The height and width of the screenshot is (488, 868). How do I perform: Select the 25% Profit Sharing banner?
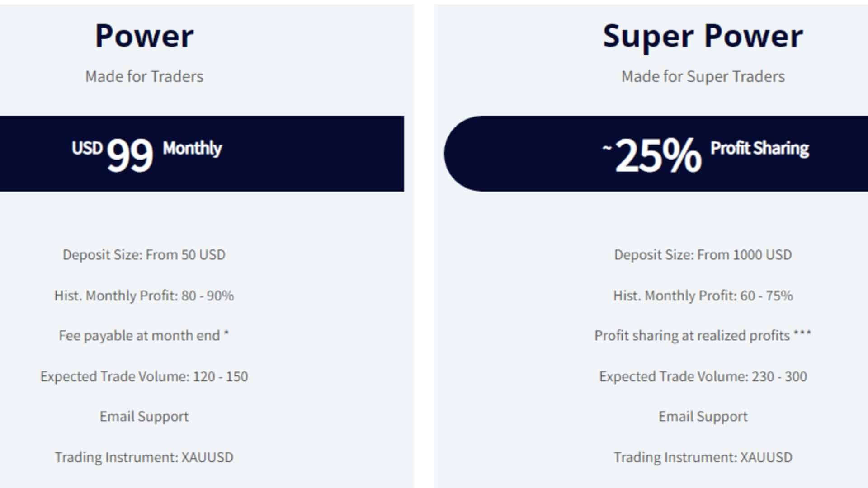click(656, 154)
